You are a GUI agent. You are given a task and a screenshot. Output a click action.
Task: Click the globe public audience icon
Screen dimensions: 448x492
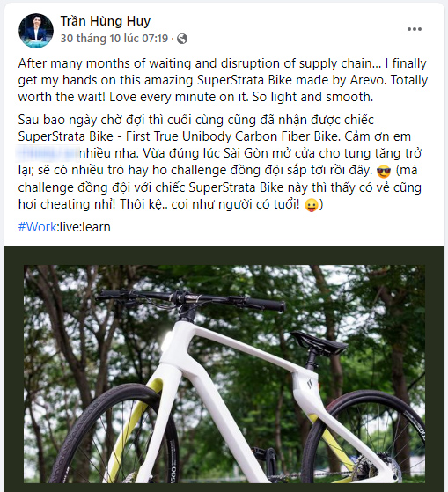pyautogui.click(x=182, y=39)
